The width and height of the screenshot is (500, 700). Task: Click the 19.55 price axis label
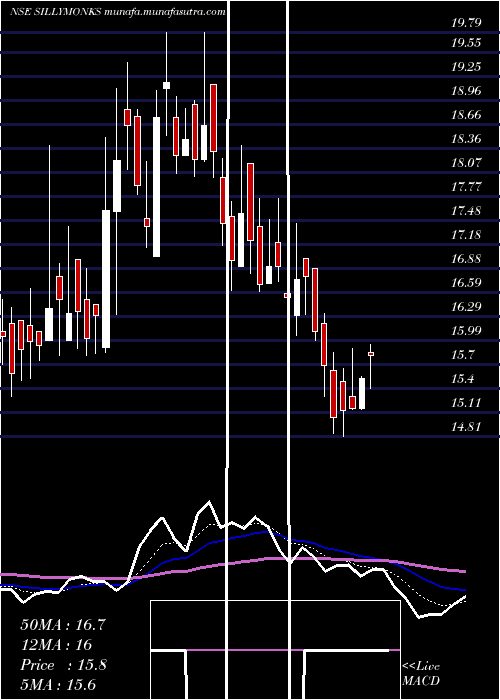point(466,43)
